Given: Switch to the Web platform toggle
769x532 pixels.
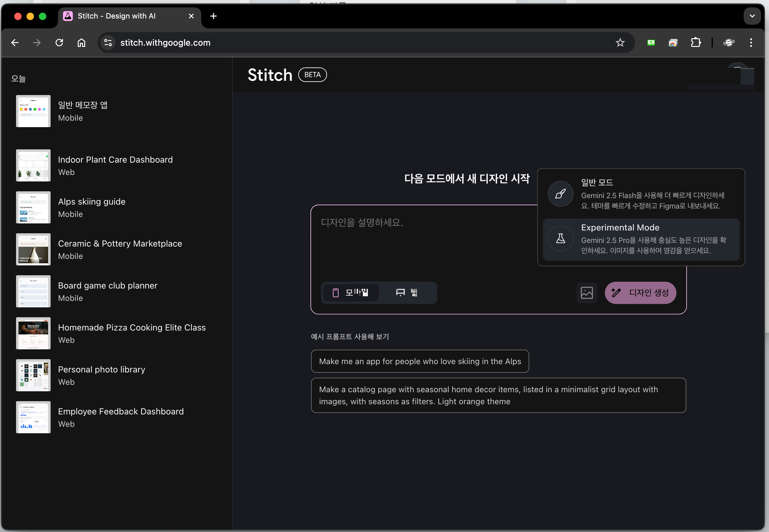Looking at the screenshot, I should click(407, 293).
